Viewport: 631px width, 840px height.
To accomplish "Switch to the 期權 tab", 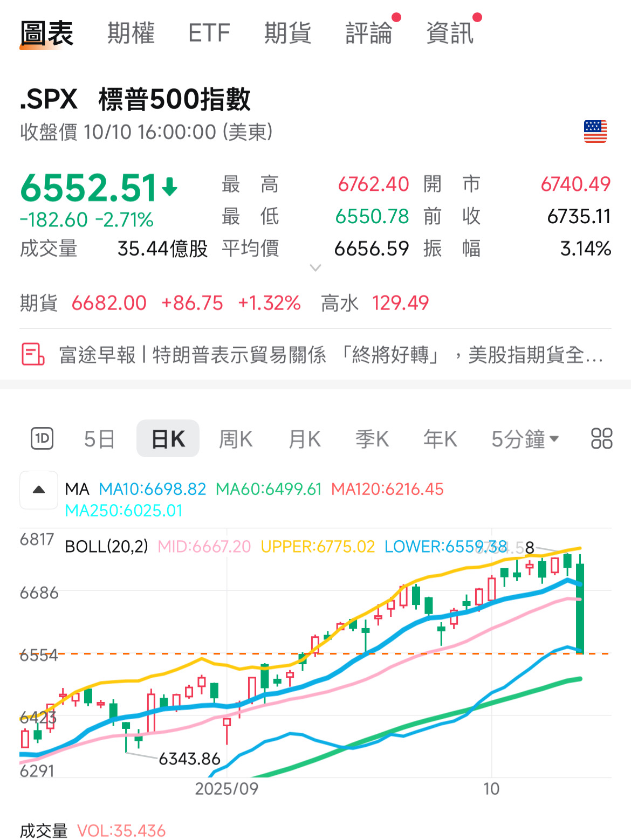I will (131, 33).
